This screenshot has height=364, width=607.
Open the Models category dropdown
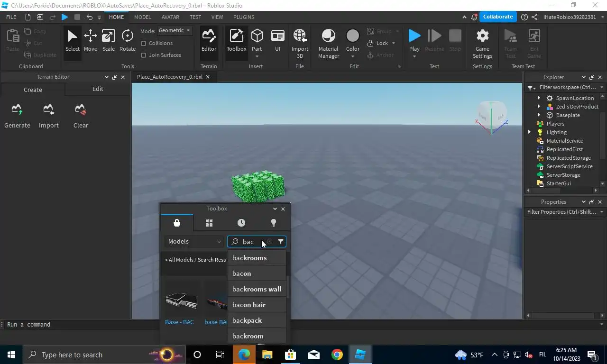click(194, 242)
